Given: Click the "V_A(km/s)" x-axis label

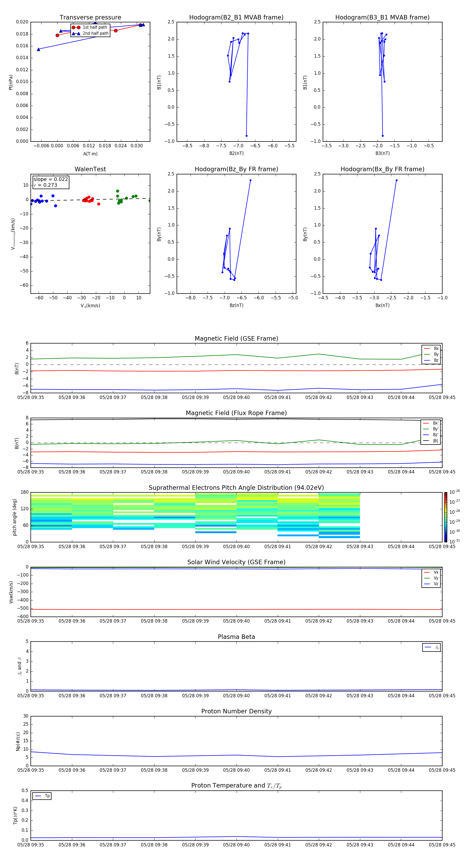Looking at the screenshot, I should (90, 306).
